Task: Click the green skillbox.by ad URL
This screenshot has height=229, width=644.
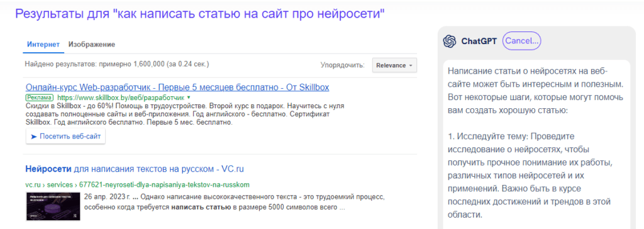Action: click(121, 98)
